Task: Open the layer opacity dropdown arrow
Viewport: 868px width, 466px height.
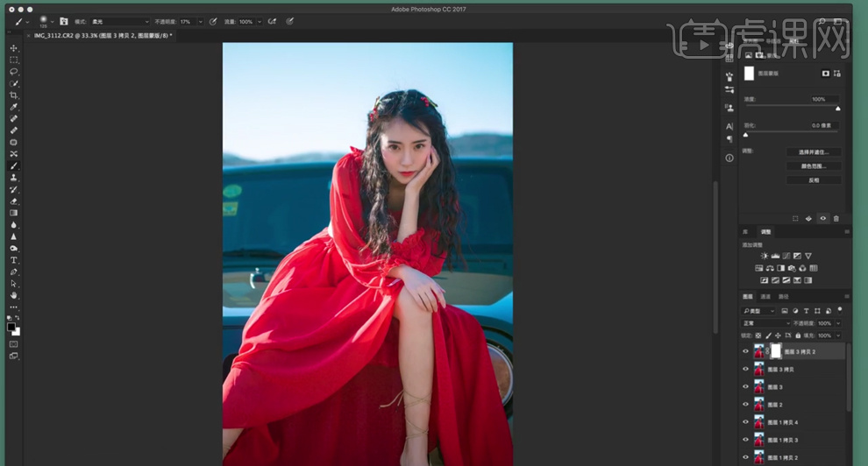Action: [x=838, y=323]
